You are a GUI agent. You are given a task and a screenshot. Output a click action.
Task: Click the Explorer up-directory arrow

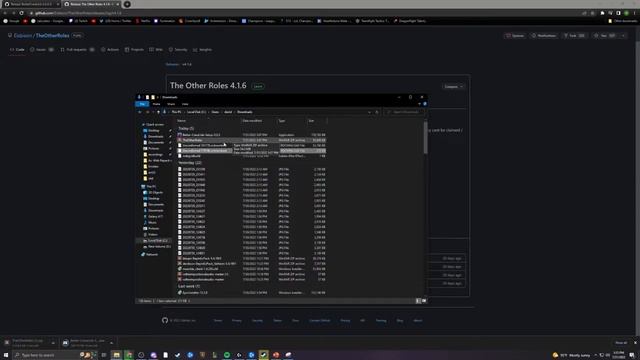pos(158,112)
